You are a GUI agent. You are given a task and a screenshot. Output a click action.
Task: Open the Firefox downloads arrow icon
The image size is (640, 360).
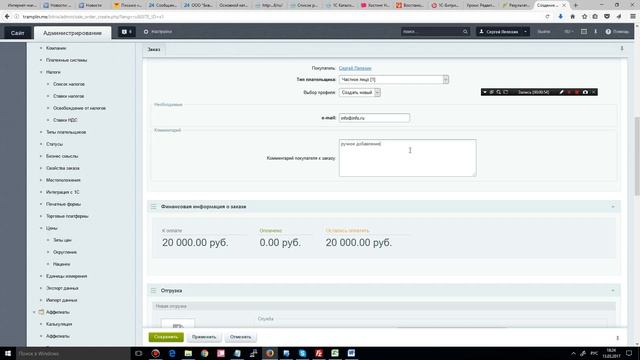click(560, 16)
